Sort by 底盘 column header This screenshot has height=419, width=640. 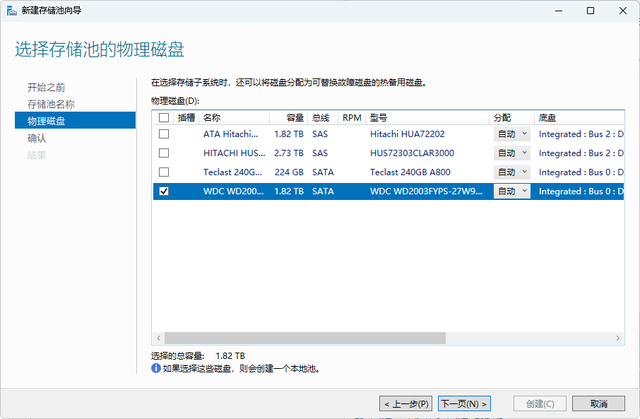579,118
